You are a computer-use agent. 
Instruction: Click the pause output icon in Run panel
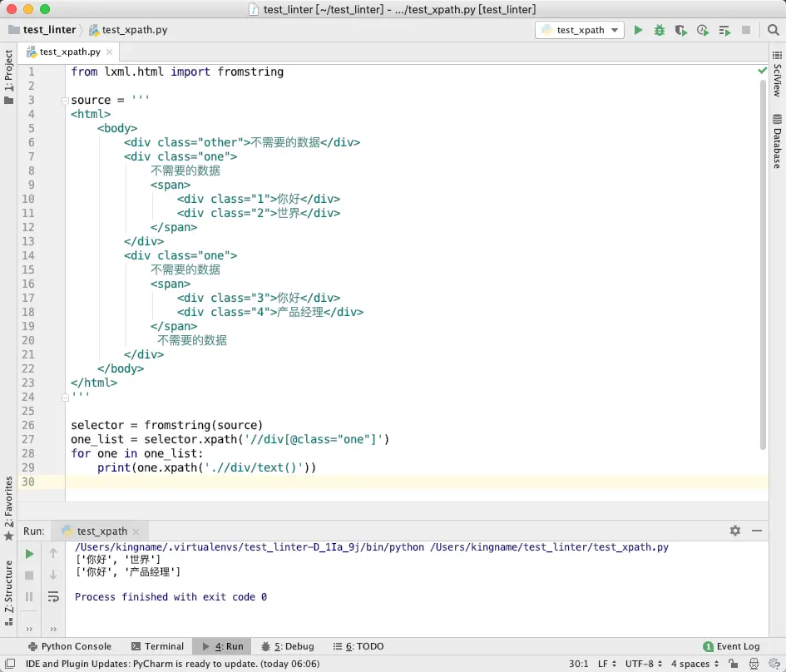[x=29, y=597]
